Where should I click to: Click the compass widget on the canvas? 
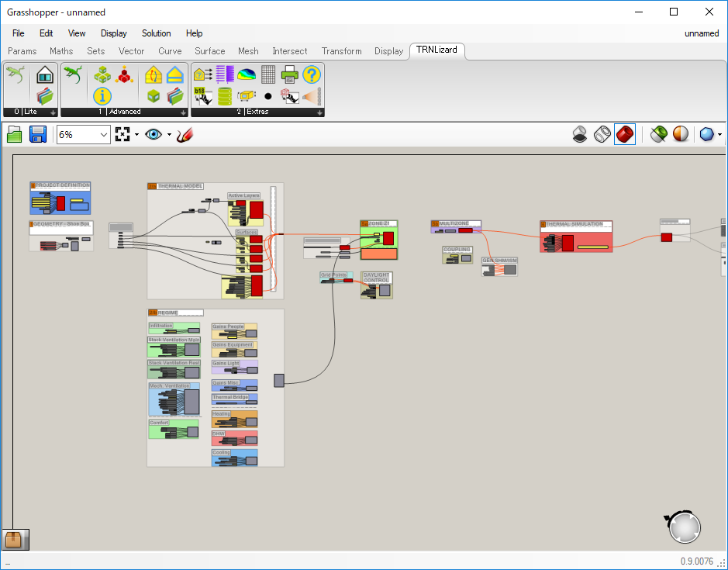[x=684, y=527]
